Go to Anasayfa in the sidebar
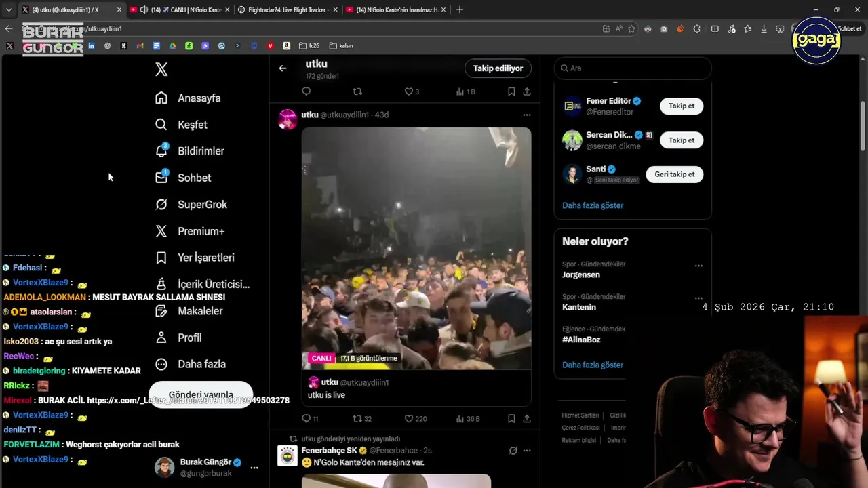The image size is (868, 488). point(188,98)
